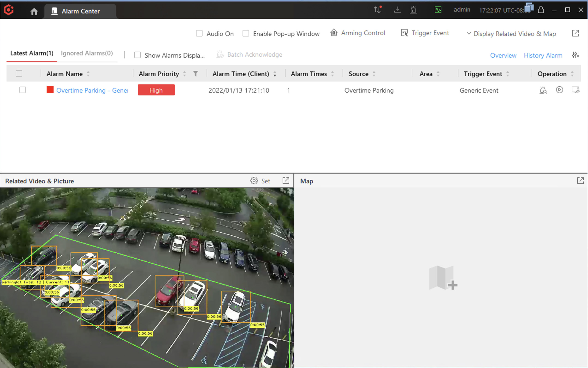Click the stacked windows icon near clock
This screenshot has width=588, height=368.
pyautogui.click(x=529, y=7)
